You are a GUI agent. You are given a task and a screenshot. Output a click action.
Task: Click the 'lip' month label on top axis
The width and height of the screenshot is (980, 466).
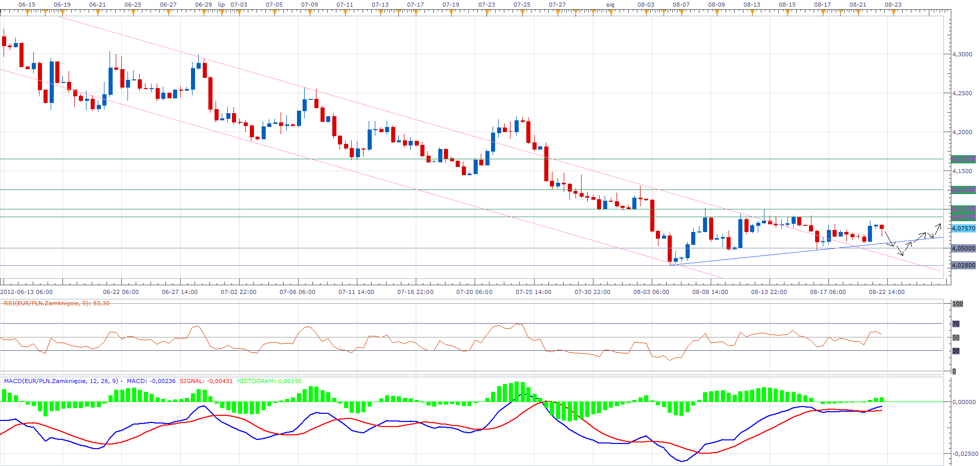coord(221,5)
